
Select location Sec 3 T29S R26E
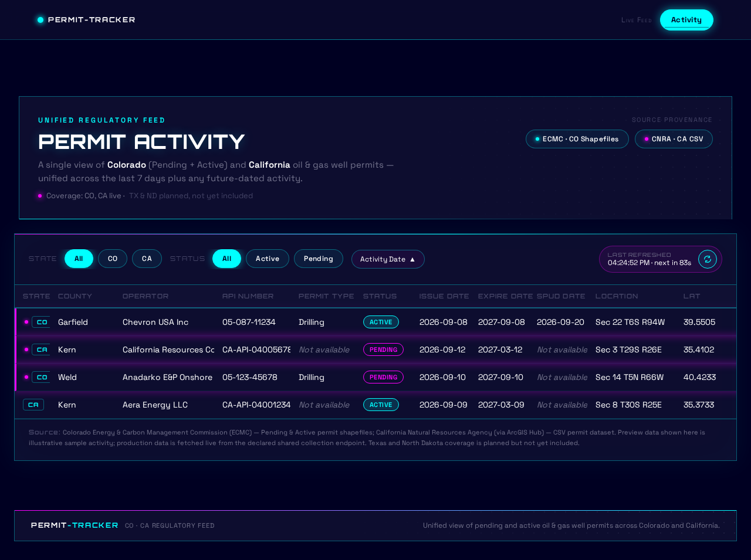(628, 349)
